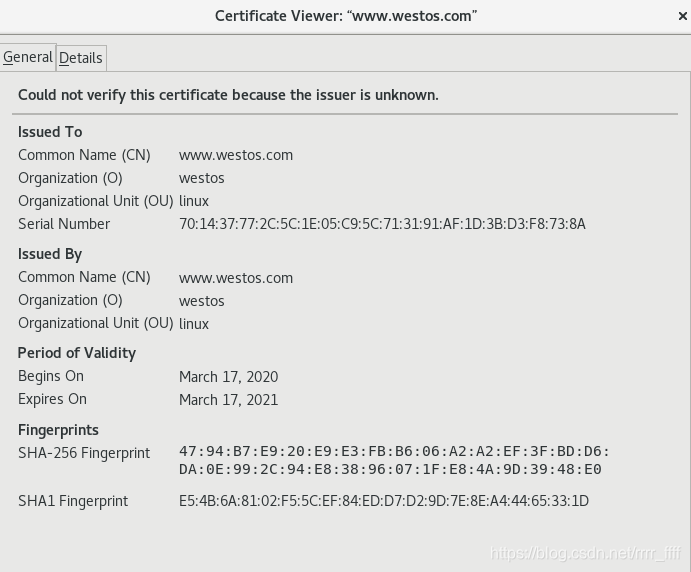
Task: Select Issued To organizational unit linux
Action: pos(194,201)
